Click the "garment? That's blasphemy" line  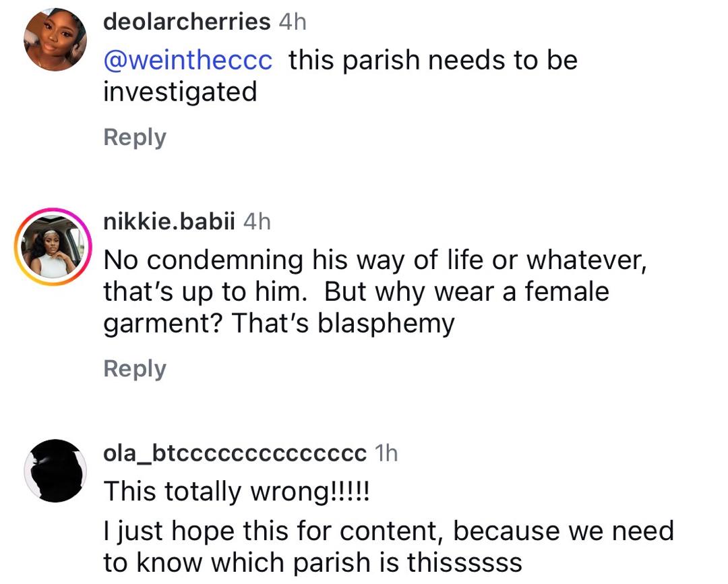(278, 323)
